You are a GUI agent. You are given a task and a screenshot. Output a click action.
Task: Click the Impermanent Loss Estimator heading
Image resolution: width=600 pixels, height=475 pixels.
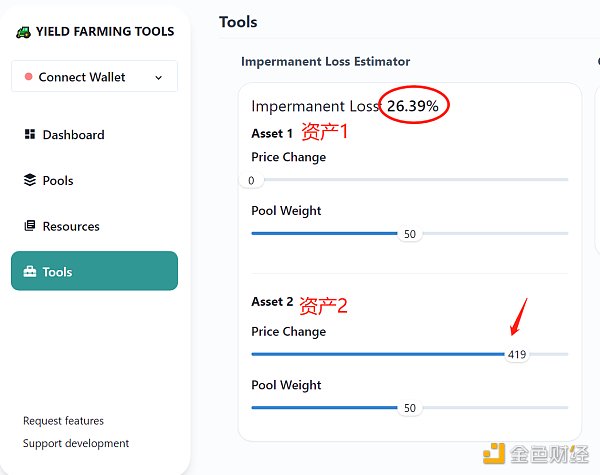(326, 62)
